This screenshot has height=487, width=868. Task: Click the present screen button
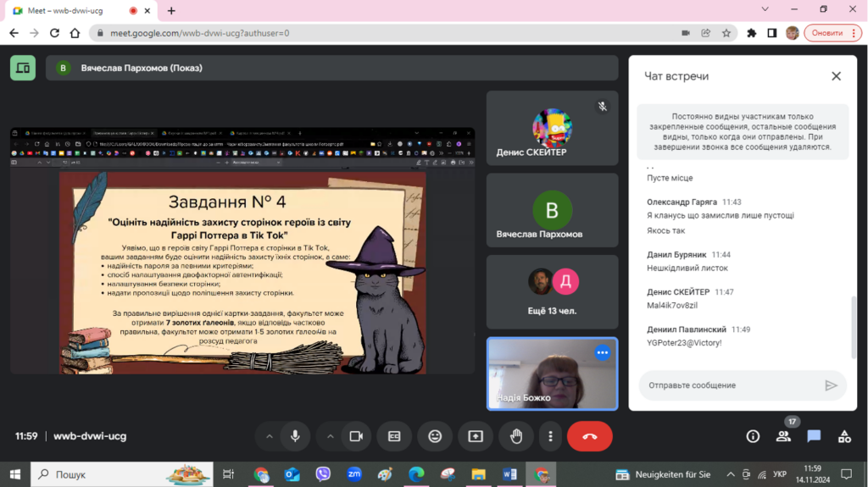point(476,436)
